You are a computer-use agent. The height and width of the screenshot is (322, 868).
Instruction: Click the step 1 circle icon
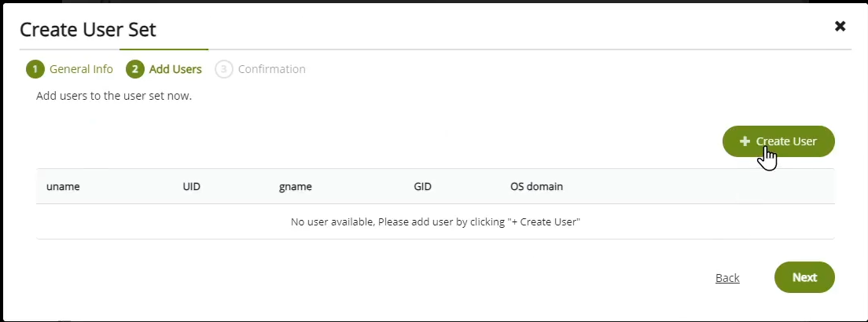tap(35, 69)
